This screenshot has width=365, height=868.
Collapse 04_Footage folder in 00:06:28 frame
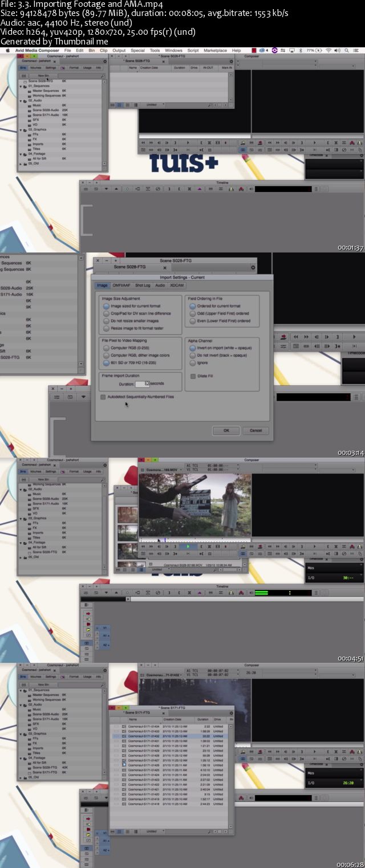click(21, 758)
